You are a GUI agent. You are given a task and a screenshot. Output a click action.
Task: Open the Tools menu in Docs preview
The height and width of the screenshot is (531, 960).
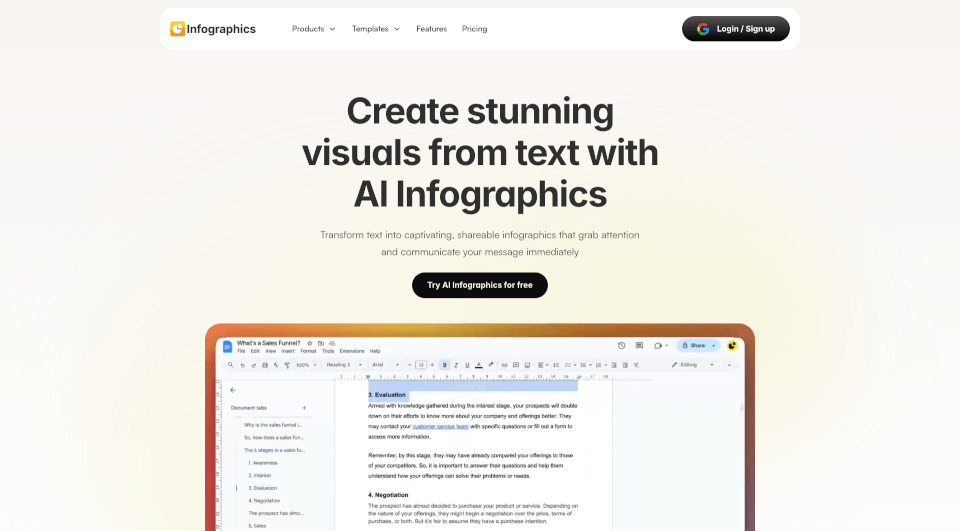point(328,351)
